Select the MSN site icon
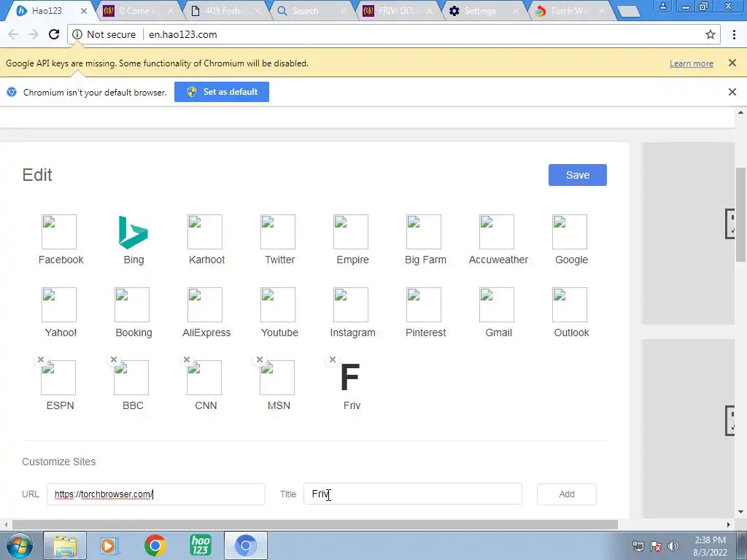Image resolution: width=747 pixels, height=560 pixels. tap(277, 378)
